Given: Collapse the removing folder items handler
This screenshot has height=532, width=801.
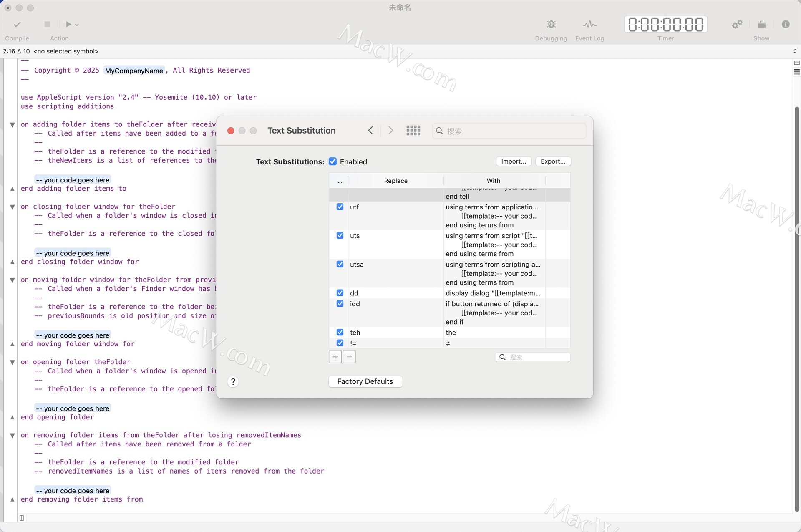Looking at the screenshot, I should click(12, 436).
